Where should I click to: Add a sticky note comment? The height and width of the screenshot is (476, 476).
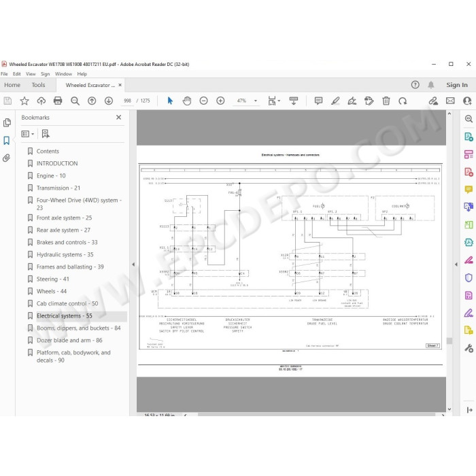[x=318, y=101]
